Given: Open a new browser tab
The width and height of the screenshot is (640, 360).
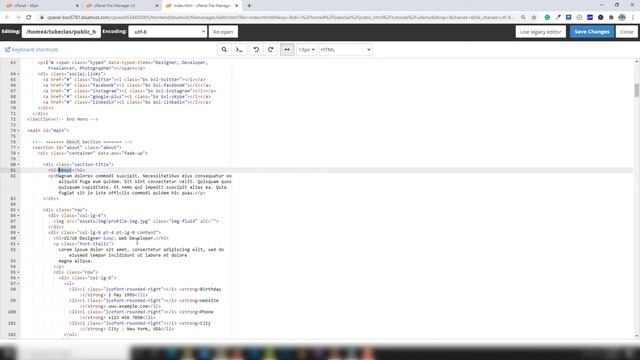Looking at the screenshot, I should click(249, 6).
